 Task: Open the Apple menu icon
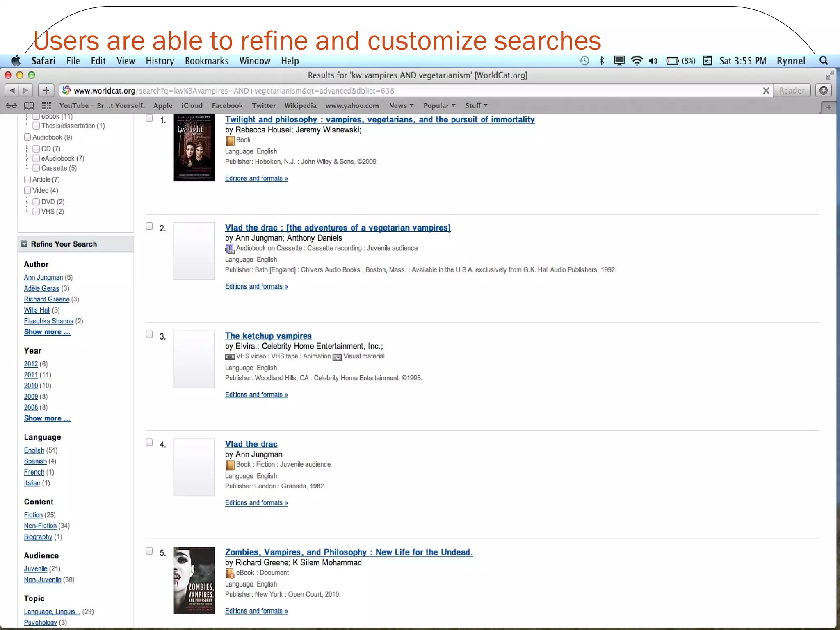[x=16, y=61]
